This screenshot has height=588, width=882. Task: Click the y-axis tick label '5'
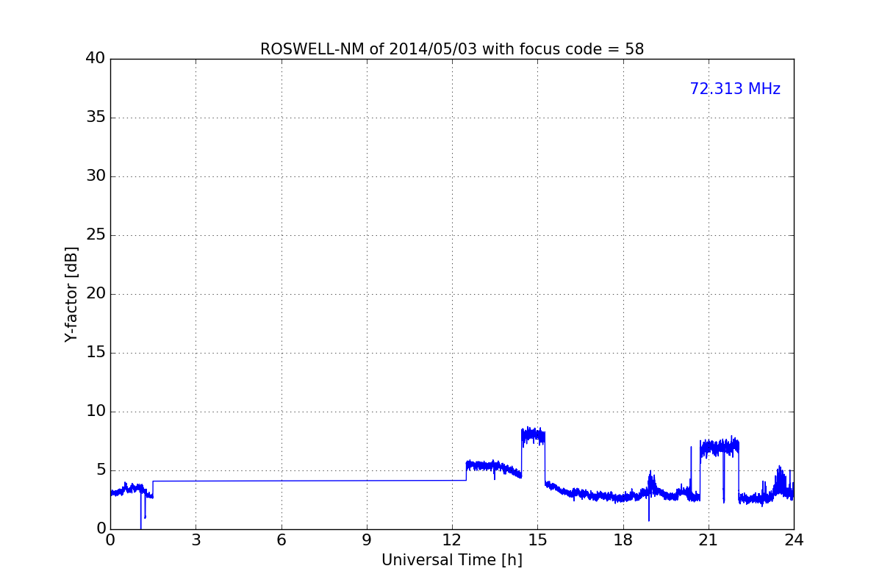tap(101, 470)
